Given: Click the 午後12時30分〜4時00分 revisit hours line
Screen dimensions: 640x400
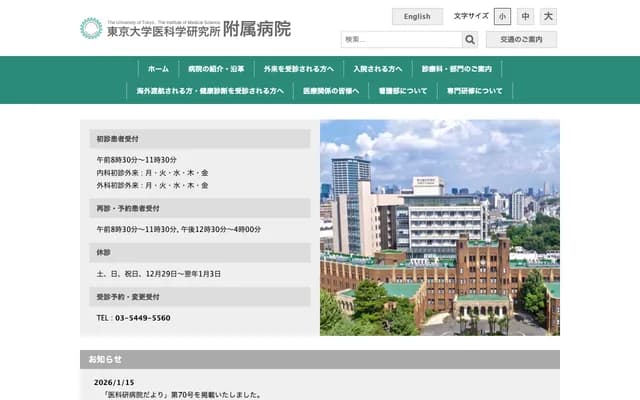Looking at the screenshot, I should (x=221, y=229).
